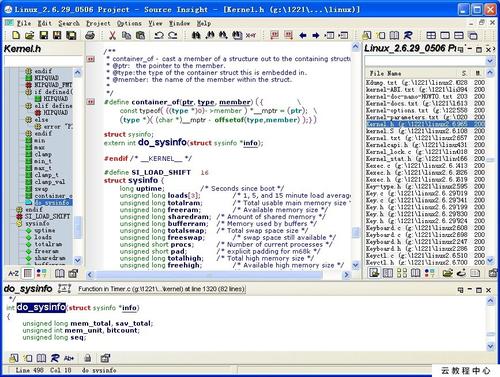The height and width of the screenshot is (377, 500).
Task: Click the red bookmark marker beside container_of comment
Action: click(91, 59)
